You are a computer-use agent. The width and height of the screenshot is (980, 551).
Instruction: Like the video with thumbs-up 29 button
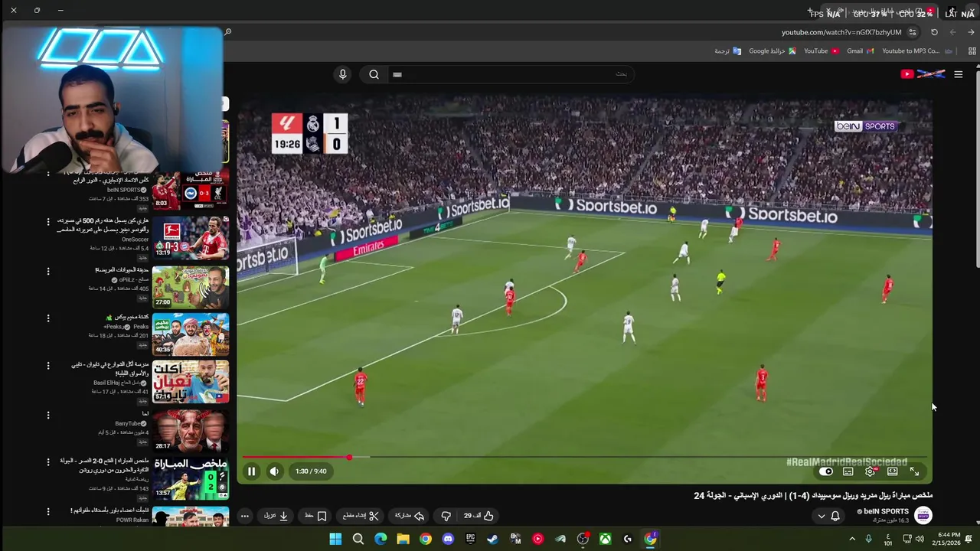pos(479,516)
